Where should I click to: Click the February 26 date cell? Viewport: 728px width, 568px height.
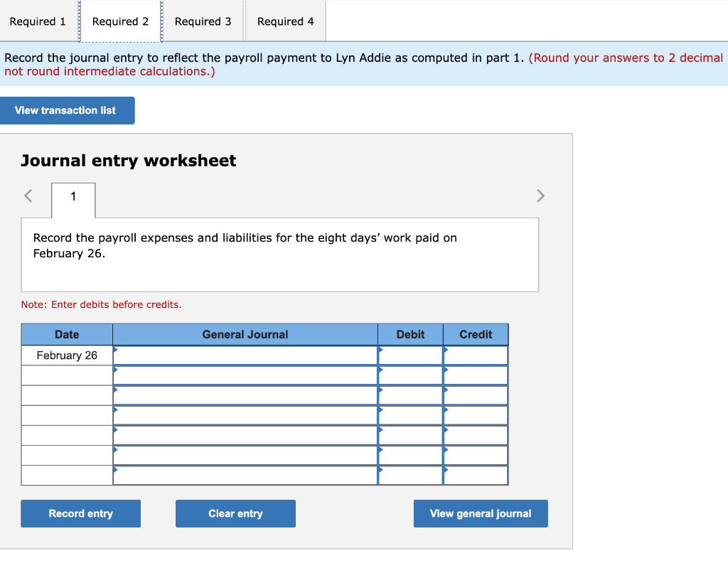pyautogui.click(x=67, y=355)
